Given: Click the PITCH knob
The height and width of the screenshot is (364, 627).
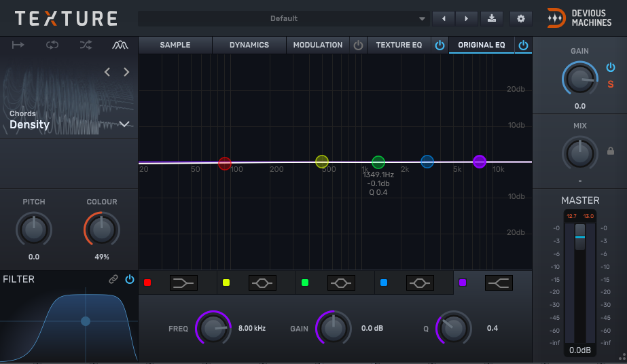Looking at the screenshot, I should [x=34, y=230].
